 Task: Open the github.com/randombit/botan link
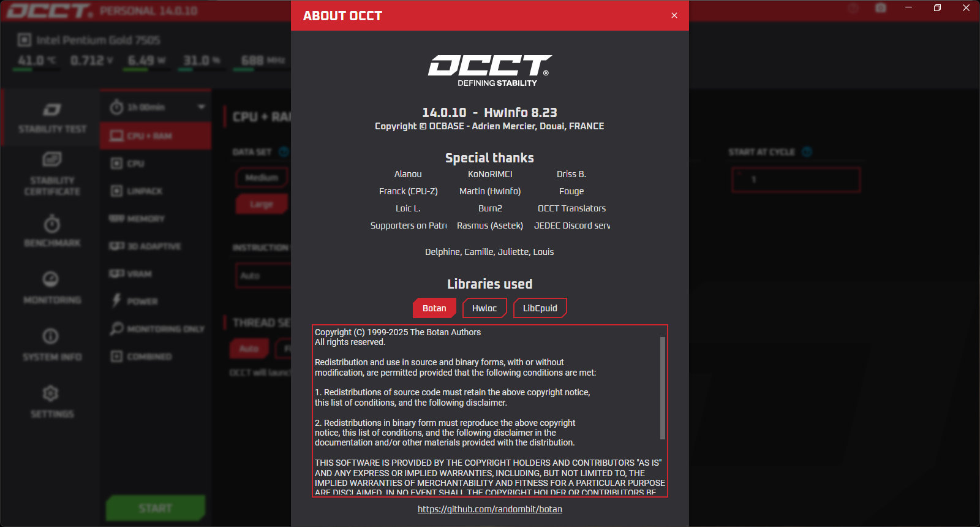tap(490, 509)
